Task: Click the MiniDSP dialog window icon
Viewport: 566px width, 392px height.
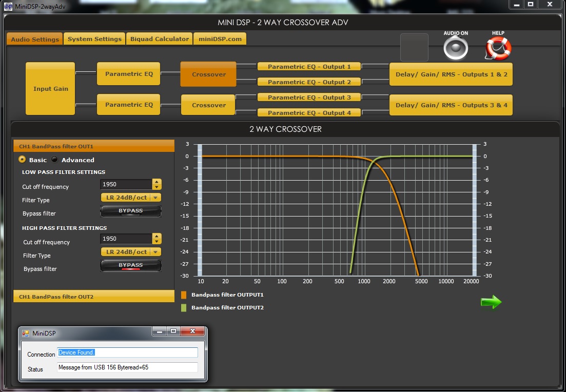Action: (x=25, y=333)
